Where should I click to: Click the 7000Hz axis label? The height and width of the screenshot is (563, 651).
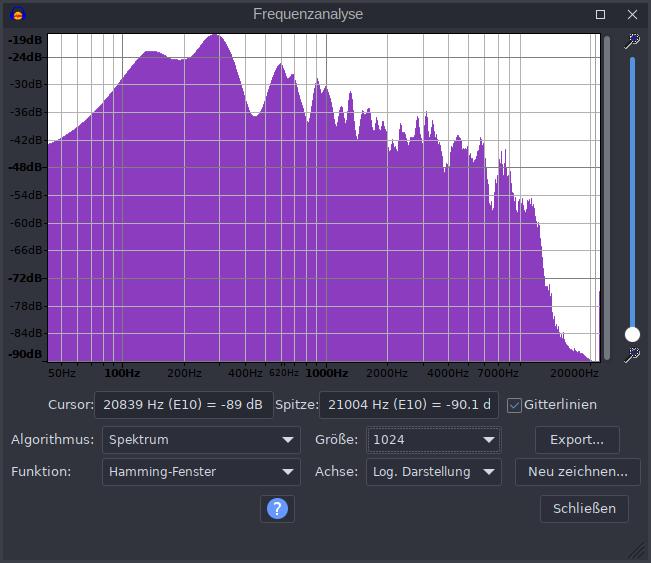(497, 373)
